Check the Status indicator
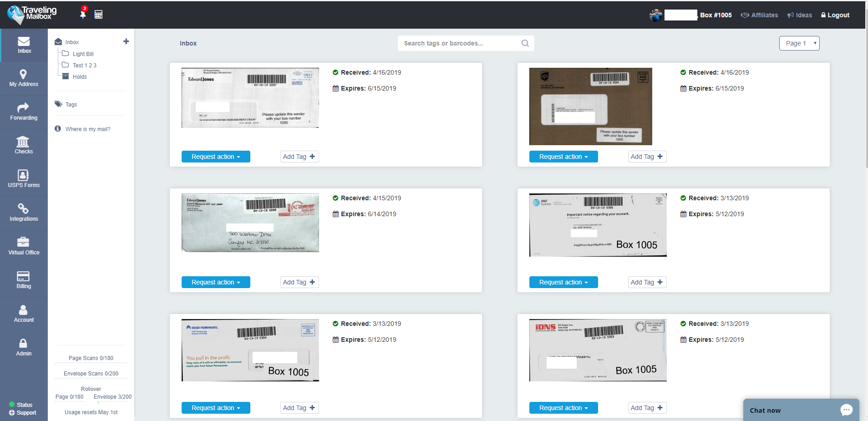The height and width of the screenshot is (421, 868). point(21,405)
